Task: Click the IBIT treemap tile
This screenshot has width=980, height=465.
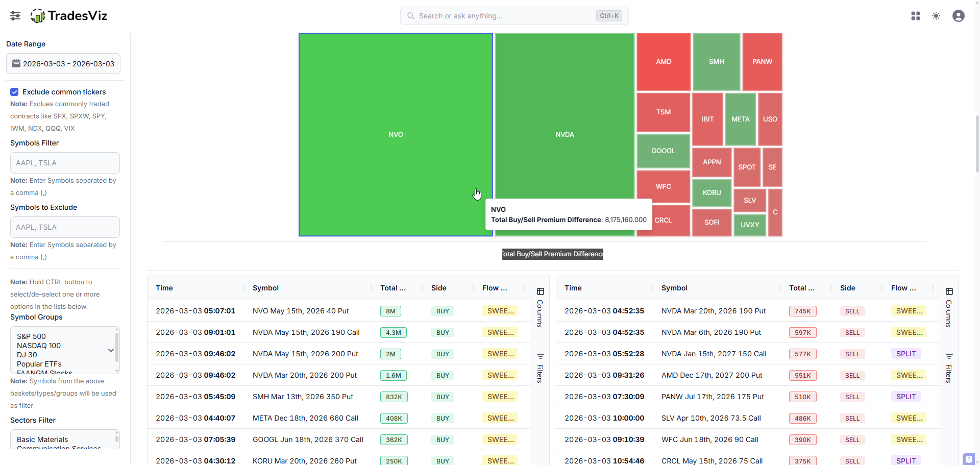Action: (x=707, y=119)
